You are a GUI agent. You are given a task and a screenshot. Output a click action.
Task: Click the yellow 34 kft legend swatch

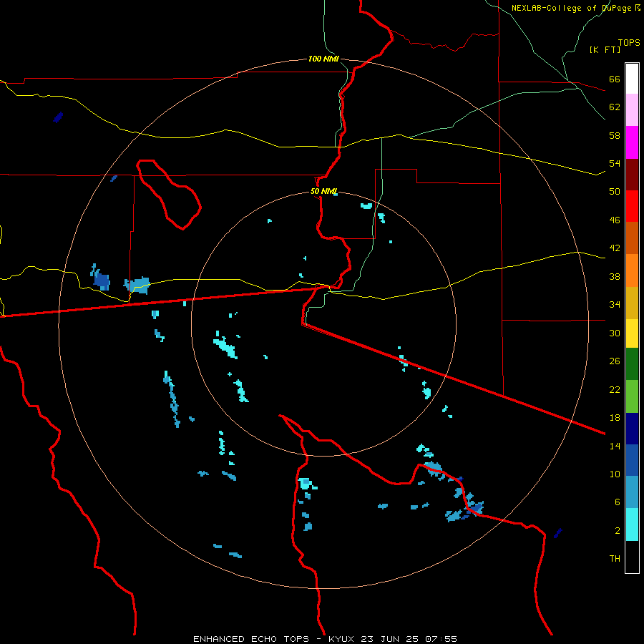tap(632, 333)
